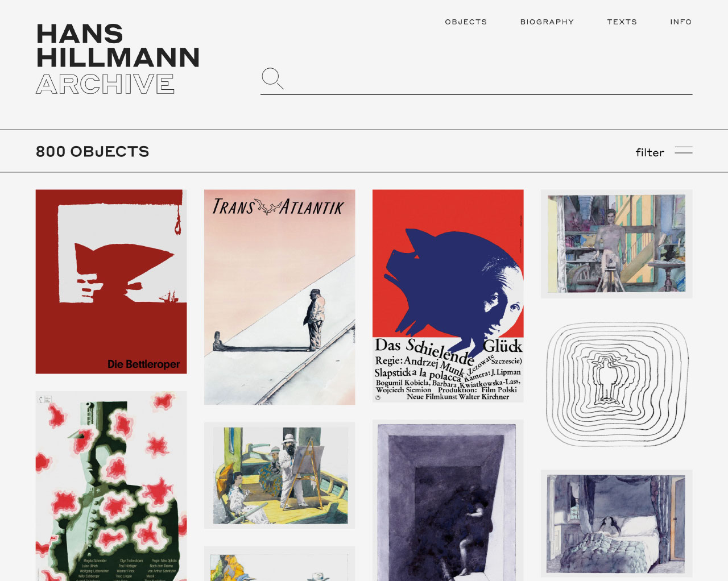The width and height of the screenshot is (728, 581).
Task: Open the Das Schielende Glück poster
Action: click(448, 296)
